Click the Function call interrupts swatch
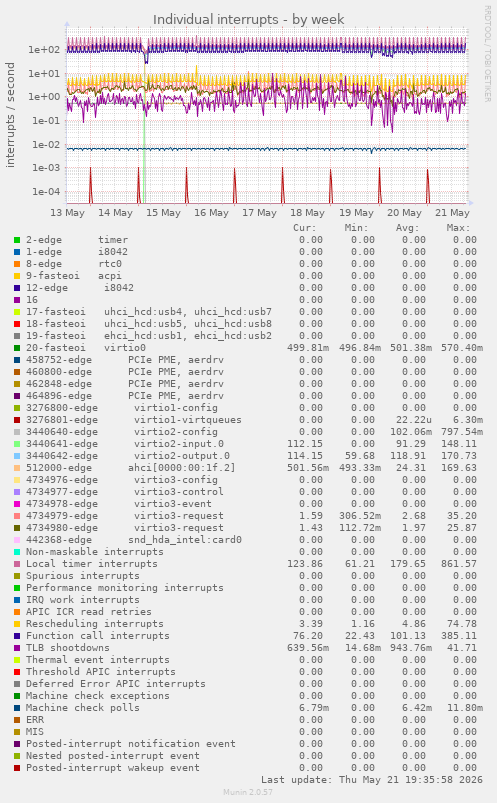This screenshot has width=497, height=803. click(x=17, y=636)
